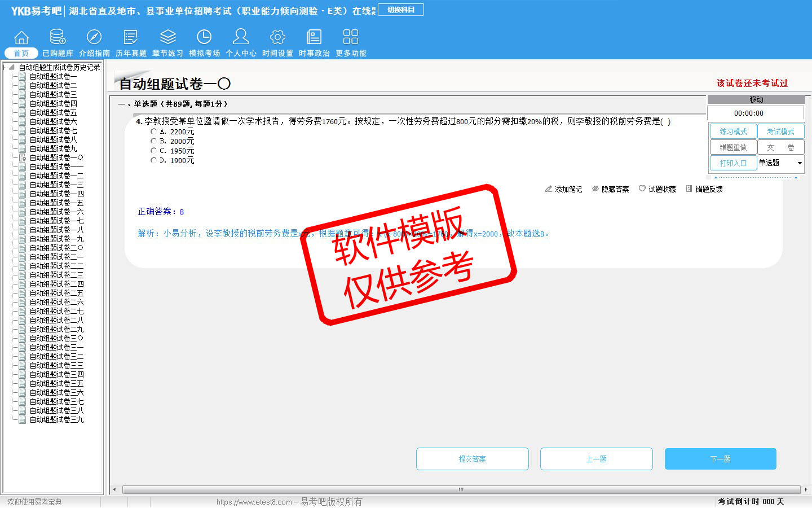Open 模拟考场 clock icon
The height and width of the screenshot is (508, 812).
click(x=204, y=37)
